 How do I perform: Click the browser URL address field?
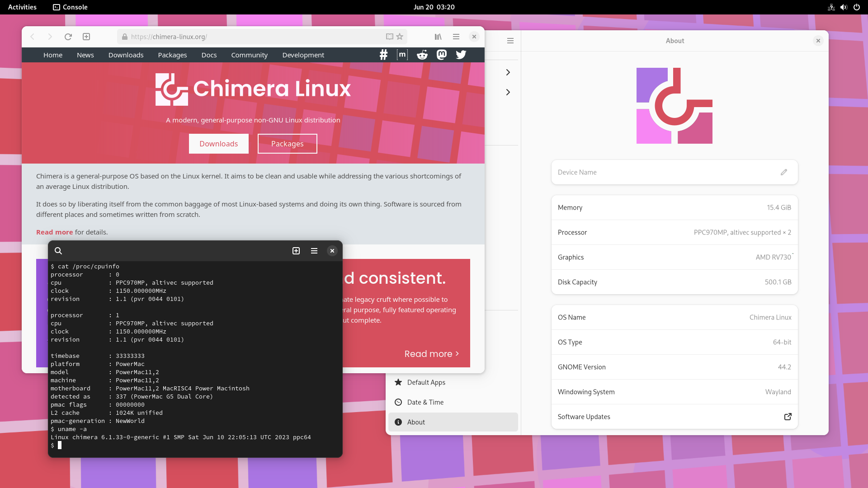coord(253,37)
